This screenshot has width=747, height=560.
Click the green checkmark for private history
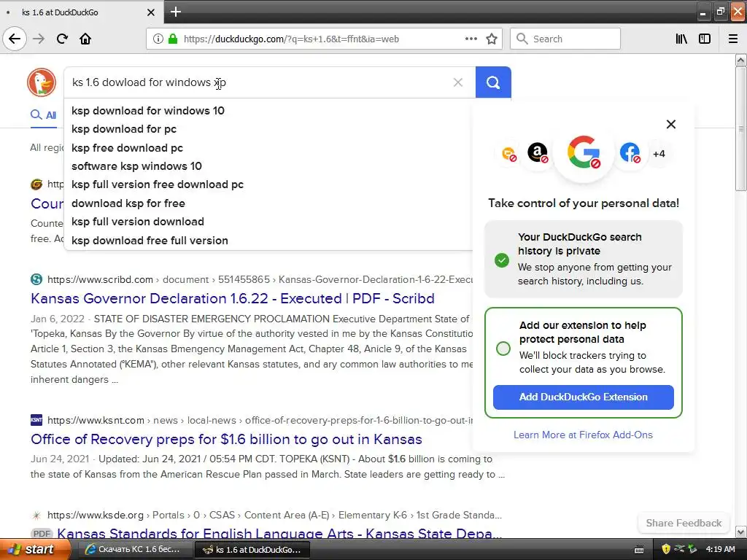(502, 260)
